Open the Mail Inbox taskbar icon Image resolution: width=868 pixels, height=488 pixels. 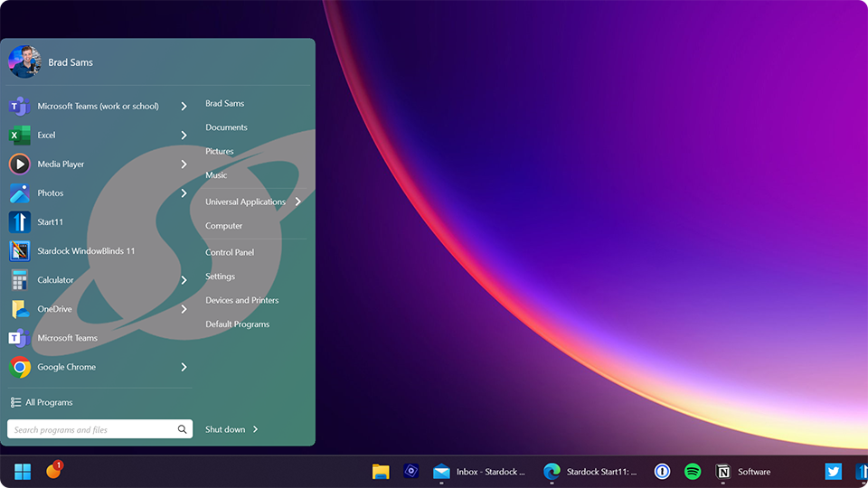click(x=441, y=472)
